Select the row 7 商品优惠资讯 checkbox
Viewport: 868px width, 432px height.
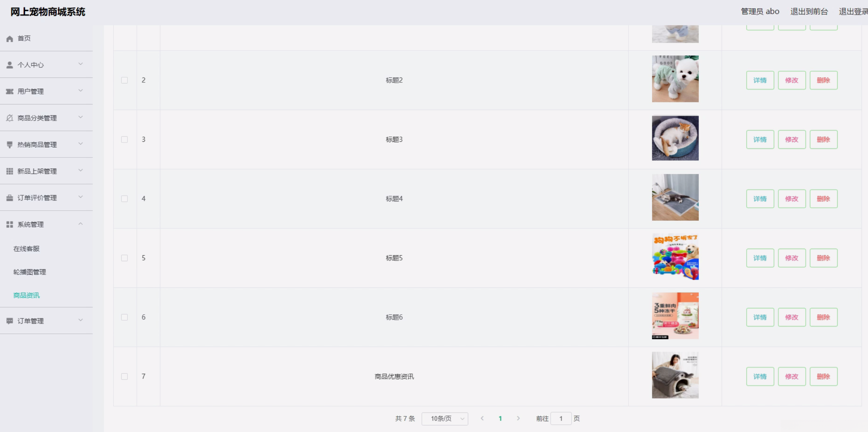pos(124,376)
